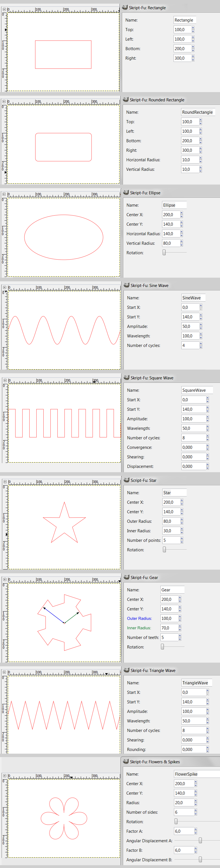
Task: Click the Wilber icon in Rectangle dialog title
Action: [x=125, y=7]
